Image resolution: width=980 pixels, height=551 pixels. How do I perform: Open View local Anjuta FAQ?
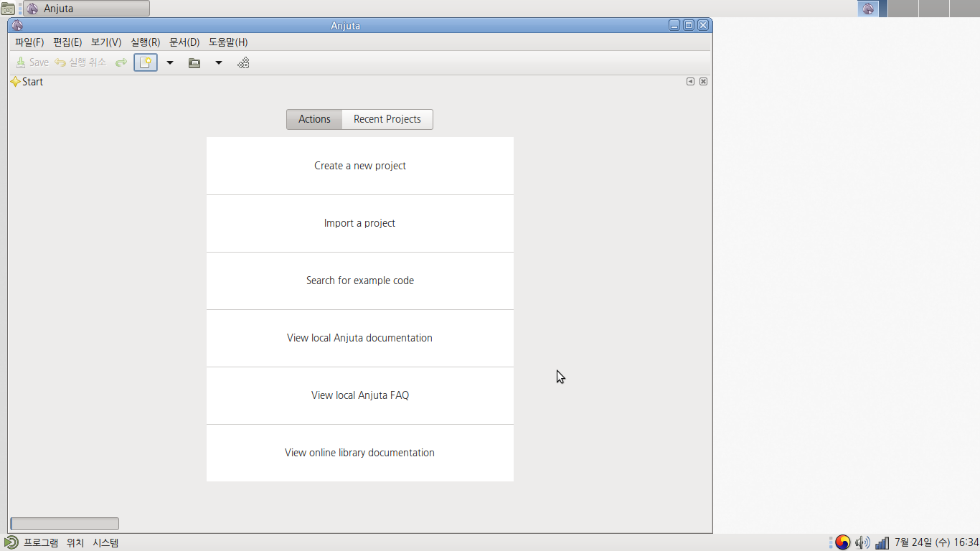[x=360, y=395]
